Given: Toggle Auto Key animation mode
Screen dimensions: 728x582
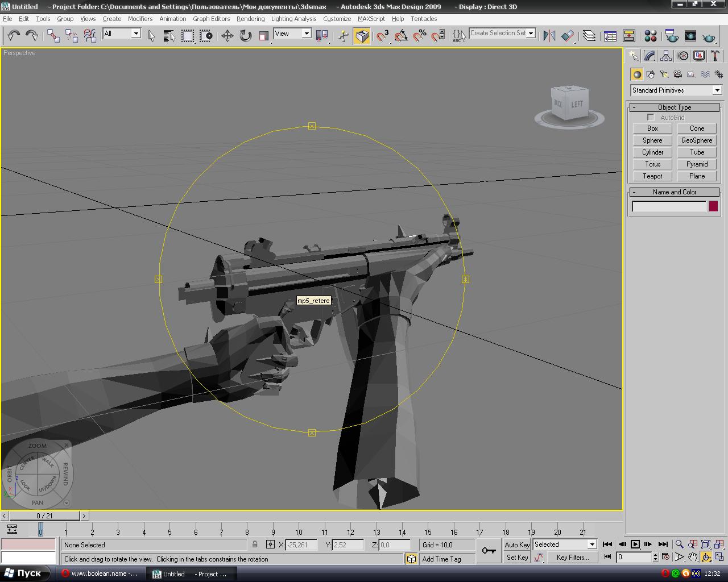Looking at the screenshot, I should coord(516,544).
